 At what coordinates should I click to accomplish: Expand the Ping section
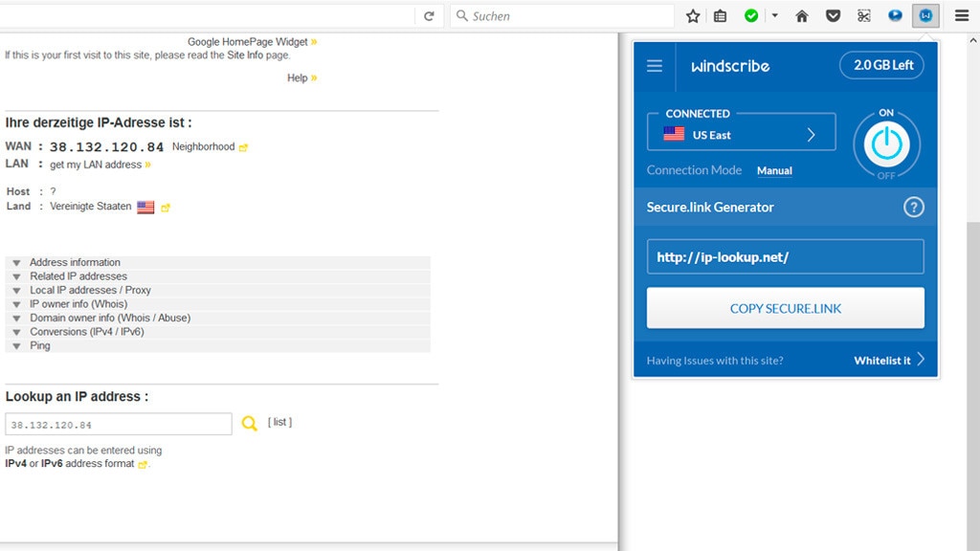39,345
